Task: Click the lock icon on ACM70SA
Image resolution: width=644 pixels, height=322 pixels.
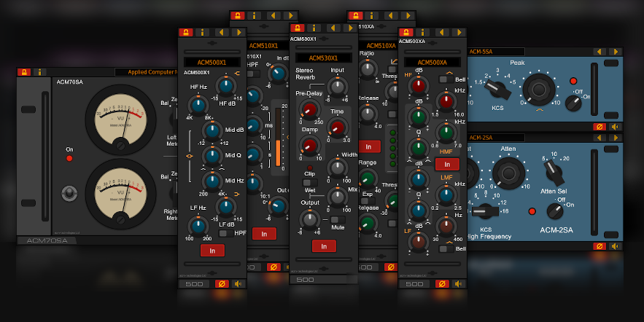Action: (x=23, y=72)
